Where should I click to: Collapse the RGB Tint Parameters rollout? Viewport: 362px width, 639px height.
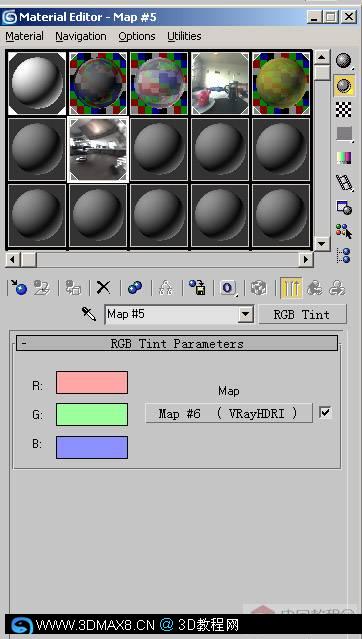point(177,344)
